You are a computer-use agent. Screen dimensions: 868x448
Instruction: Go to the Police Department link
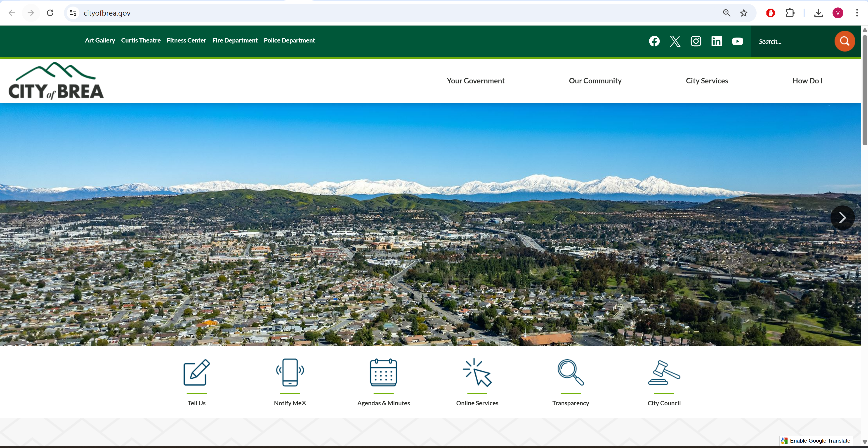click(x=289, y=40)
